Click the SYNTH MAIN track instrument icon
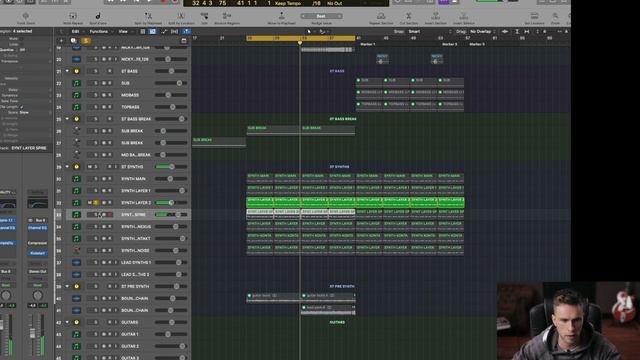640x360 pixels. pos(76,178)
